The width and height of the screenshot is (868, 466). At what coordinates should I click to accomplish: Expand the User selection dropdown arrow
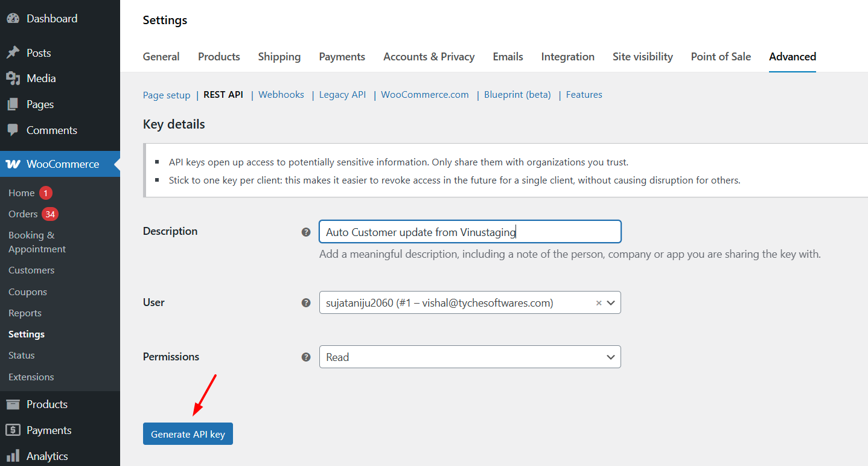611,303
